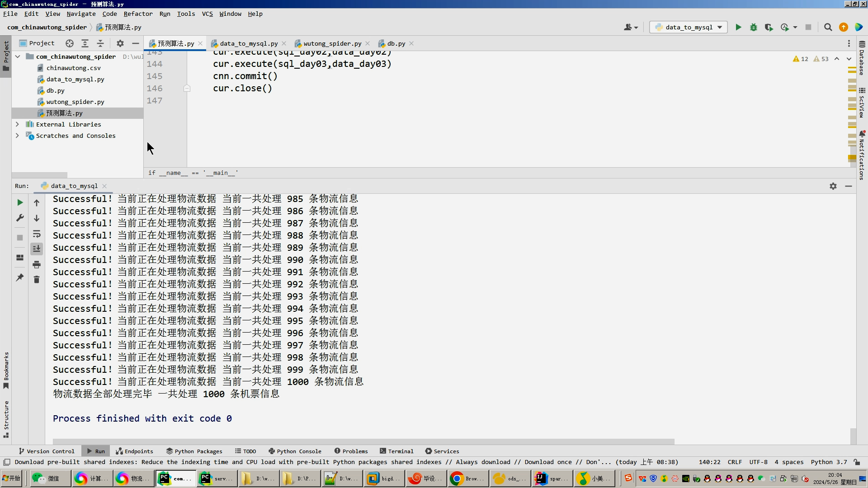
Task: Click the console horizontal scrollbar
Action: click(362, 441)
